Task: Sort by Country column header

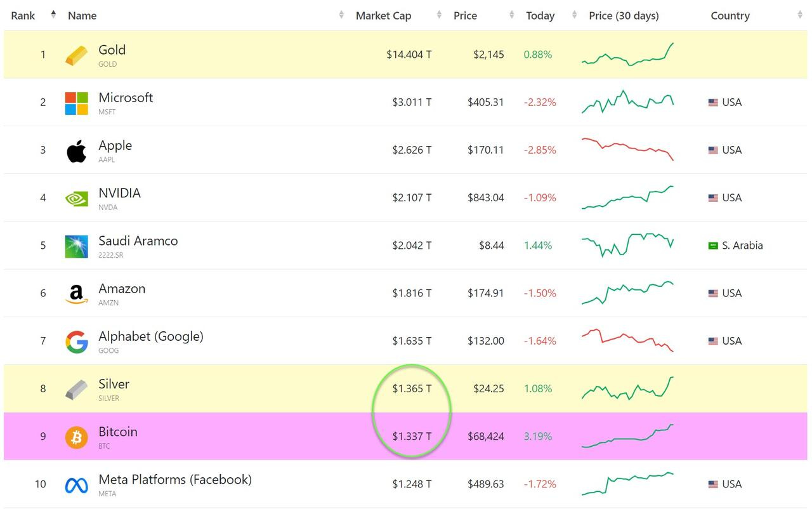Action: (x=730, y=16)
